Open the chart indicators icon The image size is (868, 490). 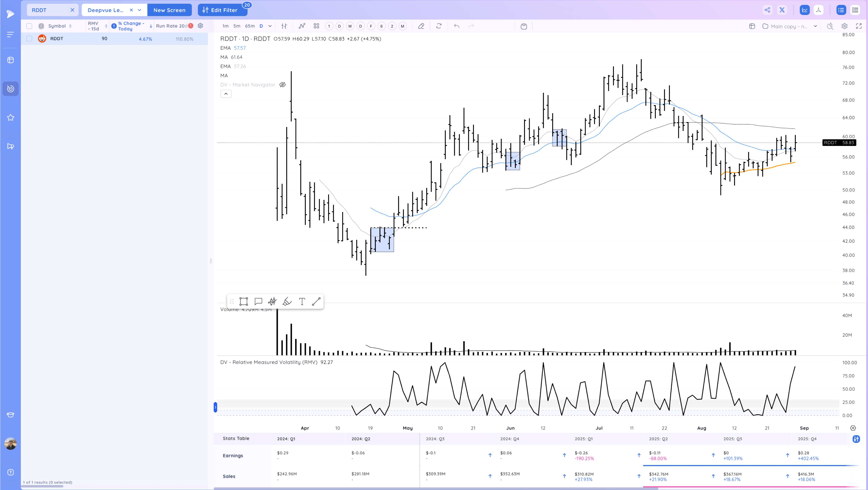click(x=302, y=26)
